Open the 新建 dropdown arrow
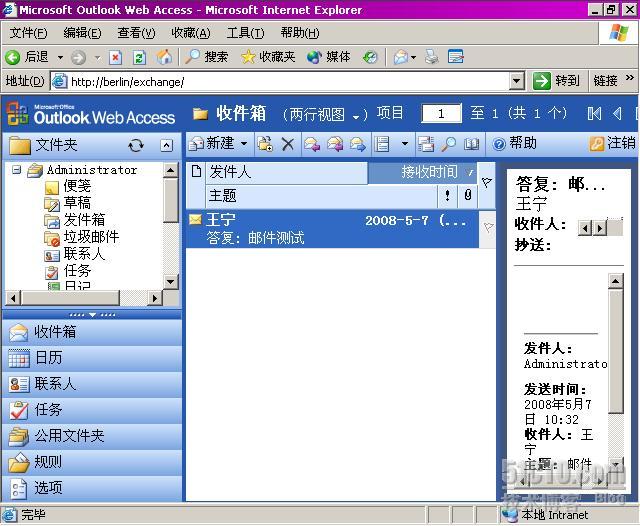The image size is (640, 526). 244,144
